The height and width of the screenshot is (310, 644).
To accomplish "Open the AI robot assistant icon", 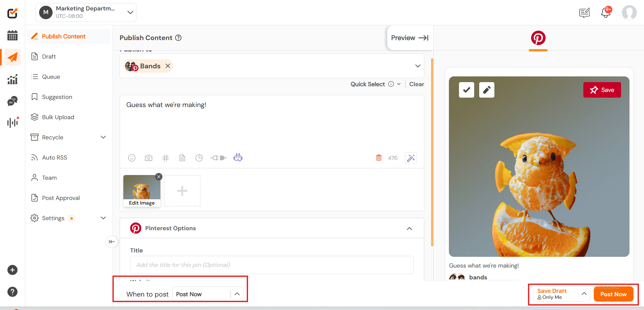I will click(238, 158).
